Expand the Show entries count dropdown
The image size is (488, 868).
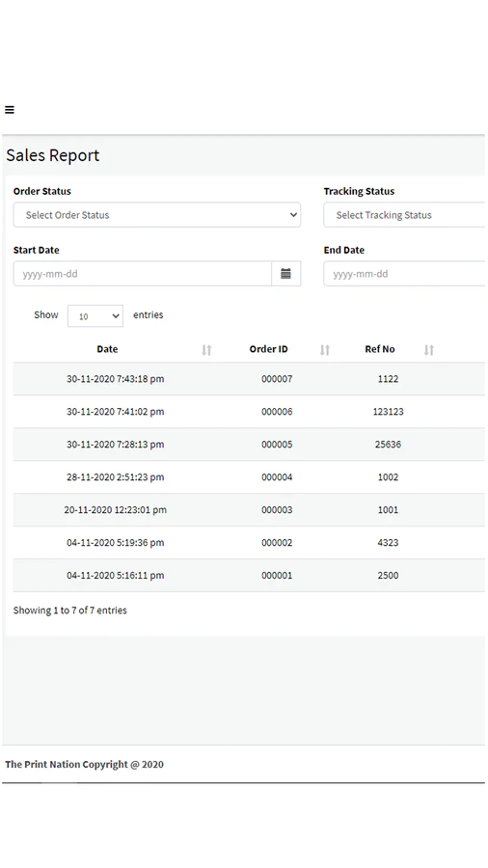click(95, 316)
